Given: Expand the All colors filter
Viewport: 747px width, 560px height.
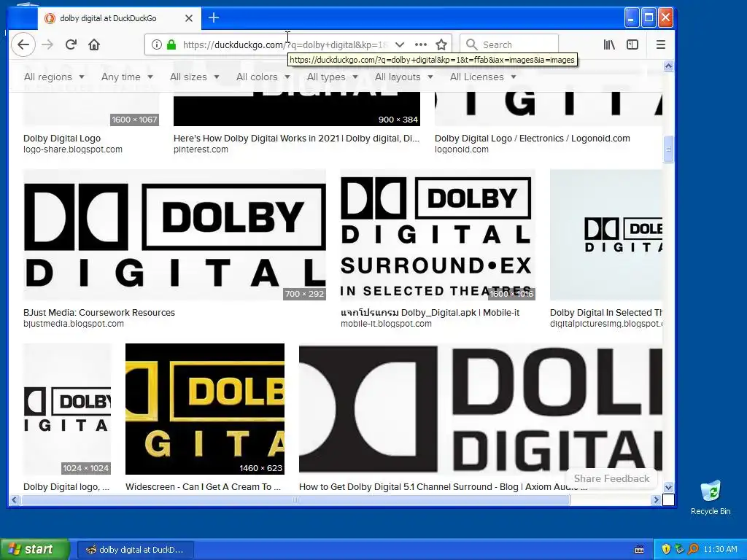Looking at the screenshot, I should pos(263,77).
